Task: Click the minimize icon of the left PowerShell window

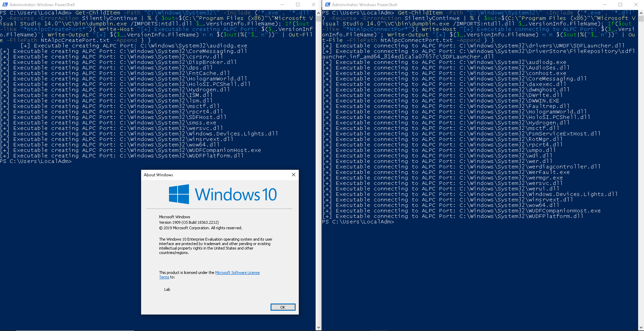Action: click(282, 4)
